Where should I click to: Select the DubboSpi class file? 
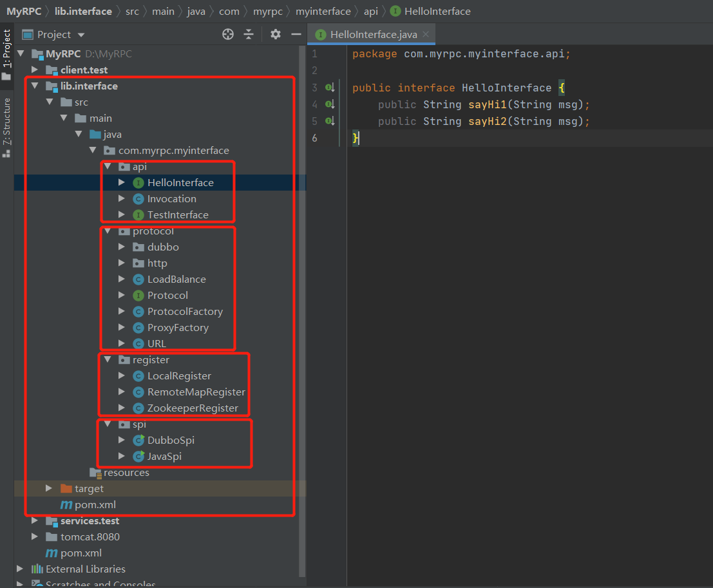pyautogui.click(x=171, y=441)
